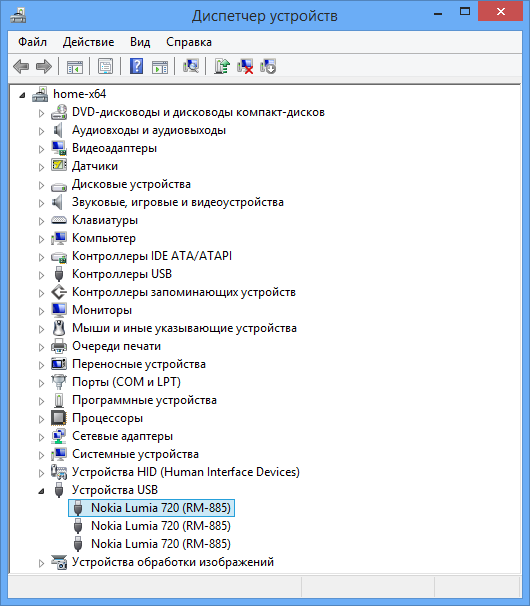This screenshot has height=606, width=530.
Task: Click the Back arrow toolbar icon
Action: click(21, 66)
